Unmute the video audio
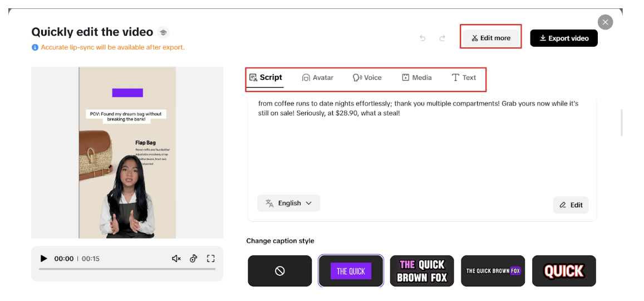Viewport: 644px width, 301px height. 176,259
